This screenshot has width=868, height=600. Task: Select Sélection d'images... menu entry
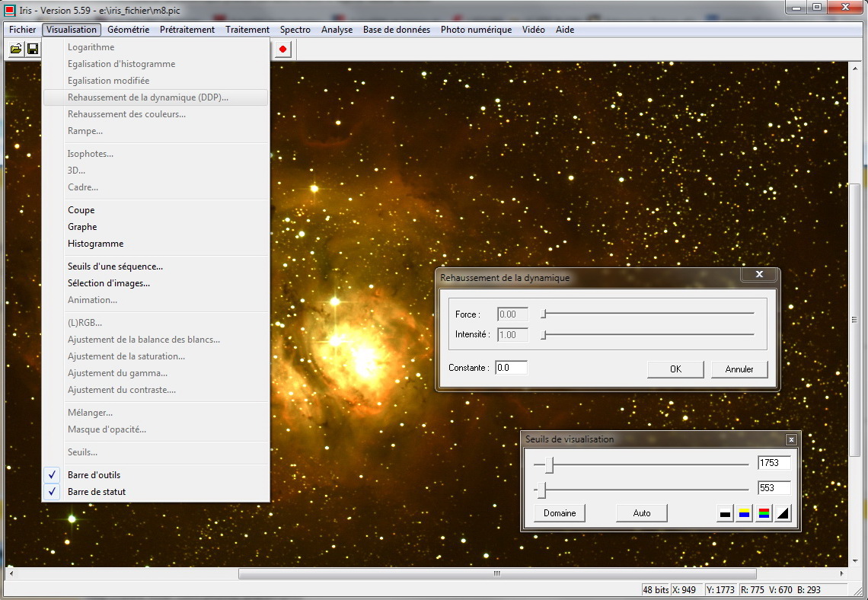click(156, 282)
